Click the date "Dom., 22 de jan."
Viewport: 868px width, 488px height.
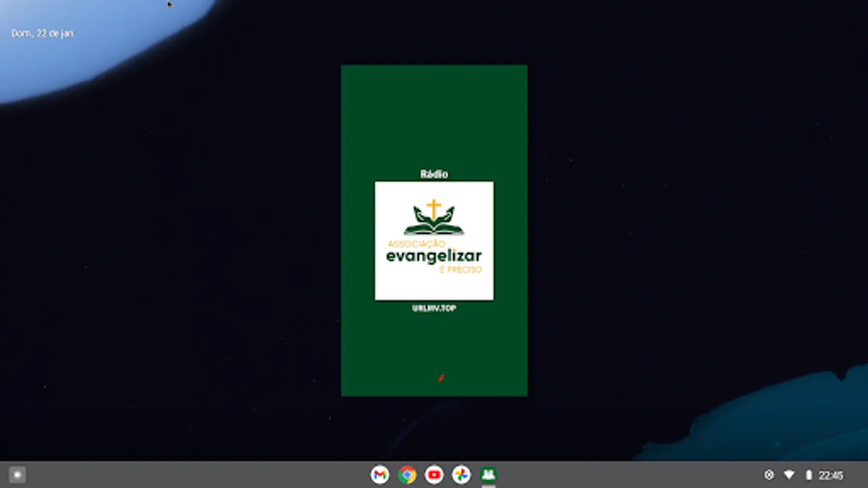(43, 33)
